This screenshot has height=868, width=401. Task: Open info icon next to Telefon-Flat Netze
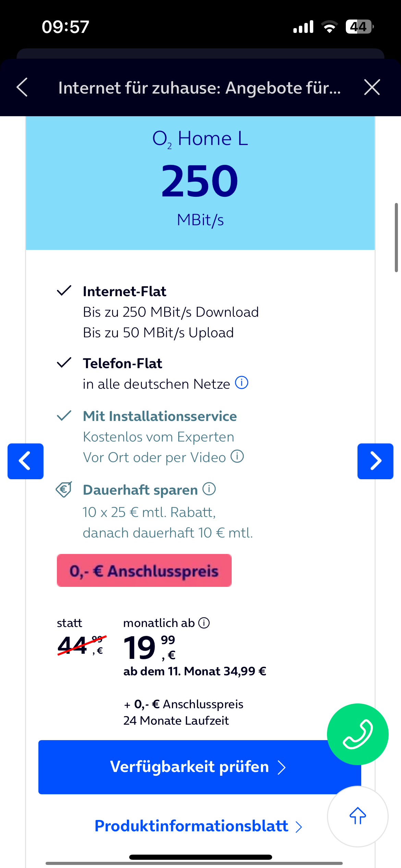pos(242,383)
